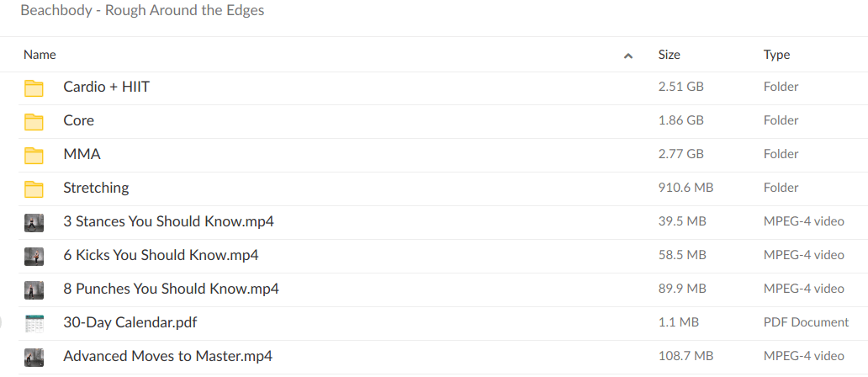
Task: Sort files by the Size column
Action: click(669, 55)
